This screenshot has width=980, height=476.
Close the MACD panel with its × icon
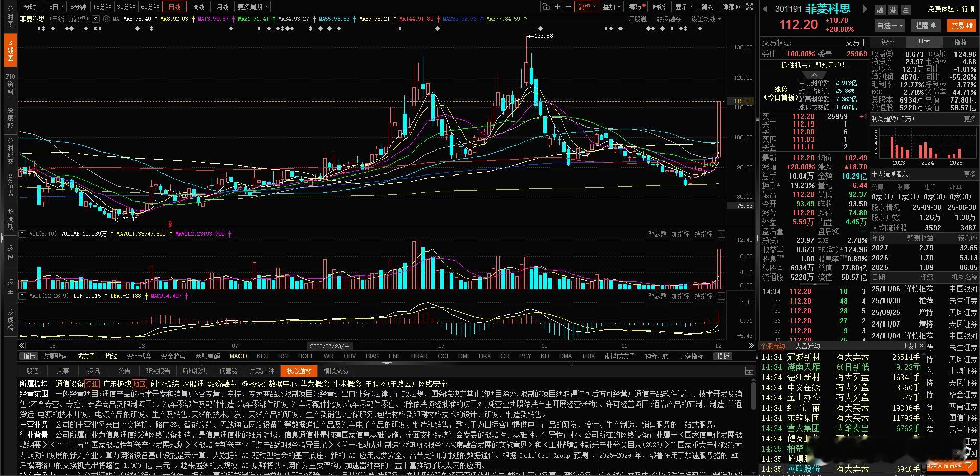pos(721,296)
